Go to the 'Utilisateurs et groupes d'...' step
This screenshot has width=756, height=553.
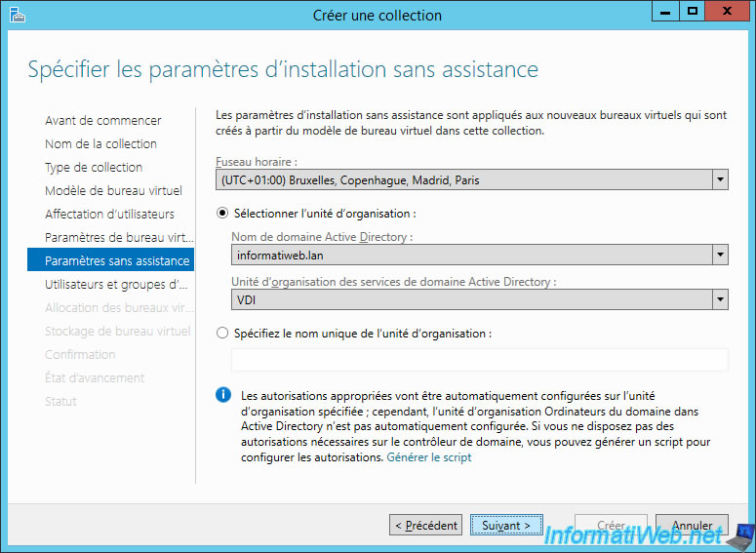pyautogui.click(x=116, y=285)
